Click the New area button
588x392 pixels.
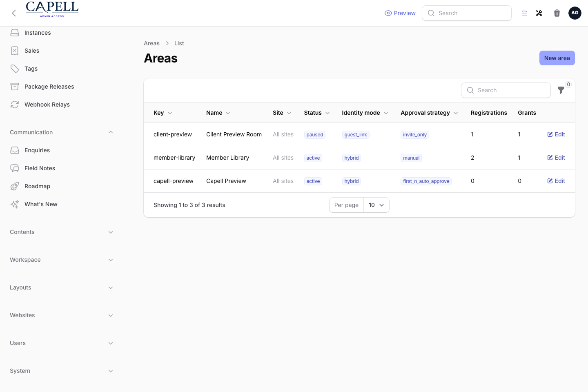(557, 58)
